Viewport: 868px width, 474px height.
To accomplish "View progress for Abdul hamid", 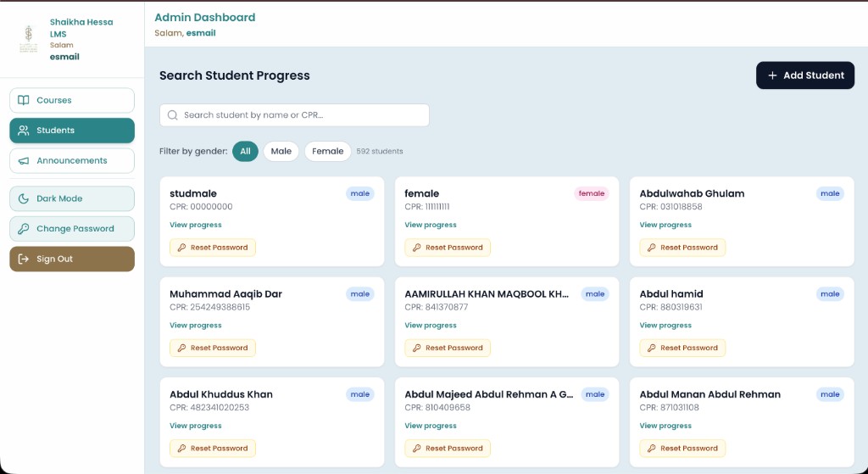I will 665,325.
